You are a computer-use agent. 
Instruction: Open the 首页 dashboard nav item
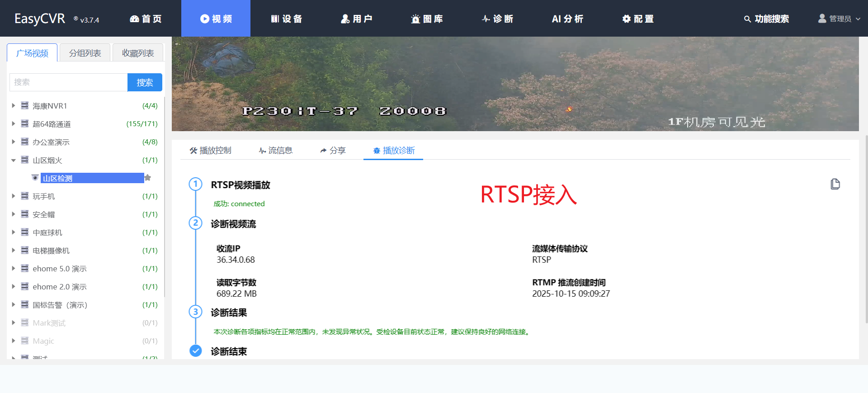[146, 19]
